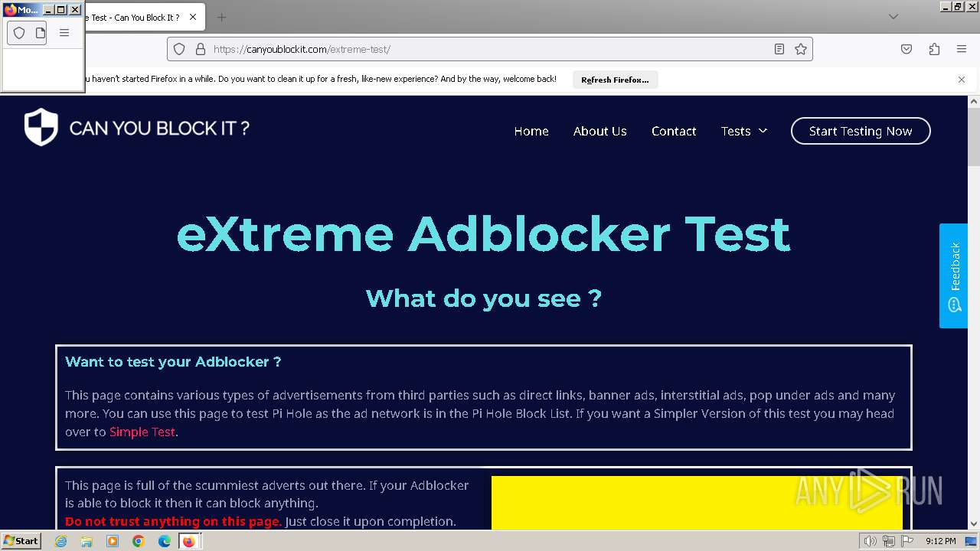Follow the Simple Test link
This screenshot has width=980, height=551.
[x=142, y=432]
